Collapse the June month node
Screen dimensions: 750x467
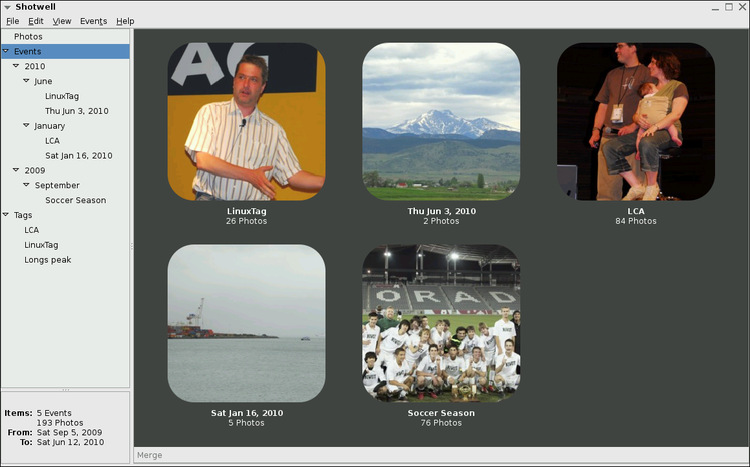26,80
